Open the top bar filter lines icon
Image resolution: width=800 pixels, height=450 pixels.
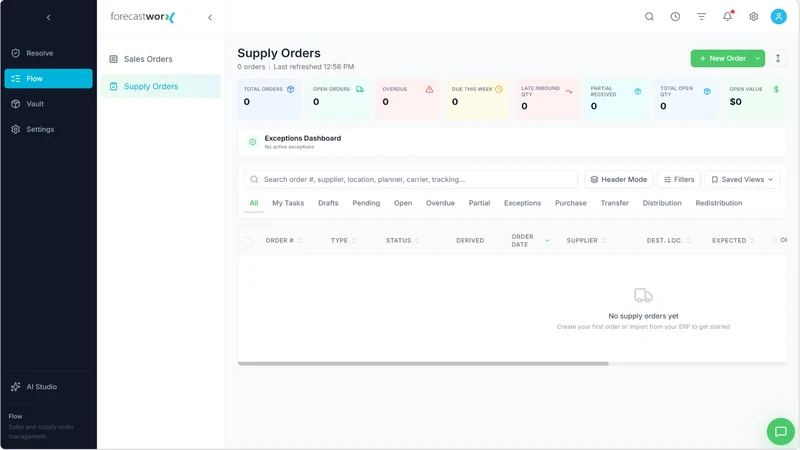point(702,17)
